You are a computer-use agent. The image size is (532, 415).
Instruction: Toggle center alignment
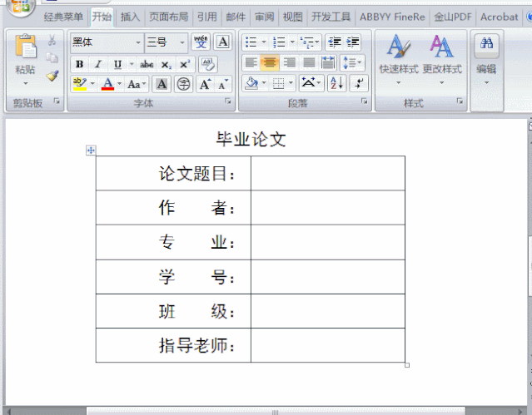tap(270, 62)
